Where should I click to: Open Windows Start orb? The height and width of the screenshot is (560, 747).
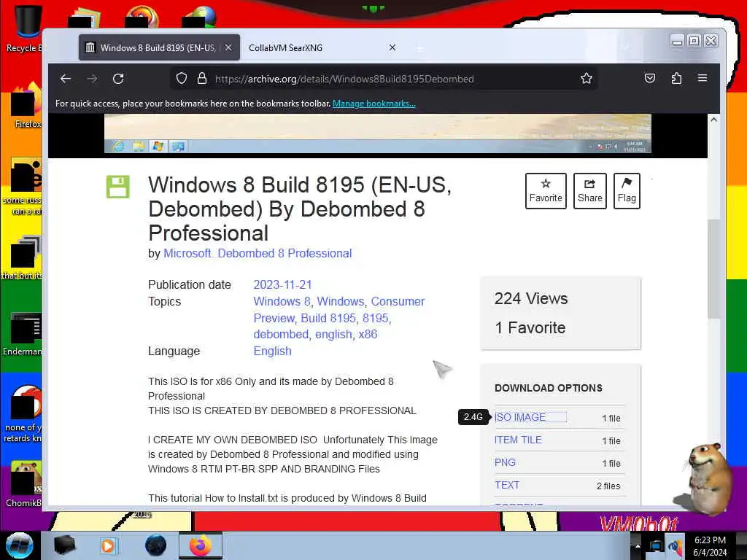[20, 545]
